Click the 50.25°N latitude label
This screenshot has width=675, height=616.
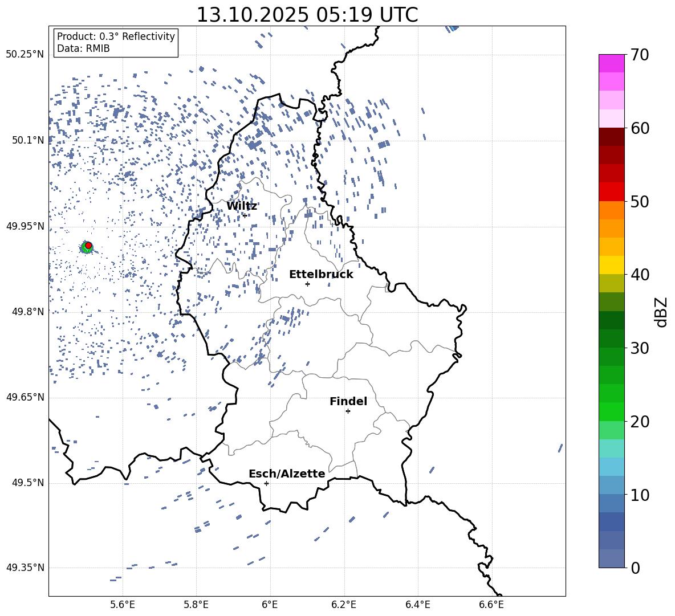click(x=25, y=55)
